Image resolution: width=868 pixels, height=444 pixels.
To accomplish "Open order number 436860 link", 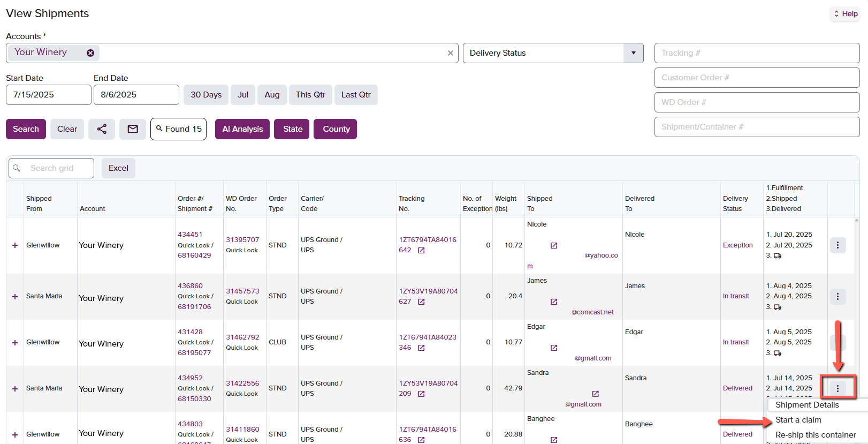I will (x=190, y=286).
